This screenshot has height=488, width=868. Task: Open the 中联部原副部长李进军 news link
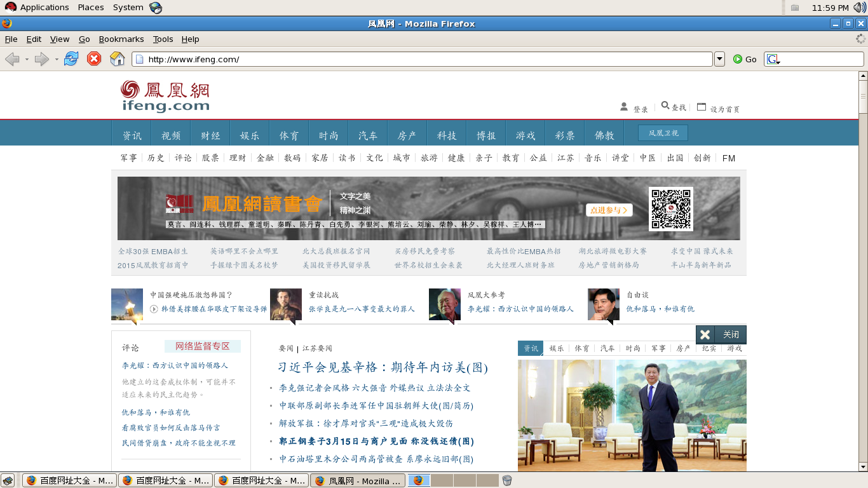[376, 405]
